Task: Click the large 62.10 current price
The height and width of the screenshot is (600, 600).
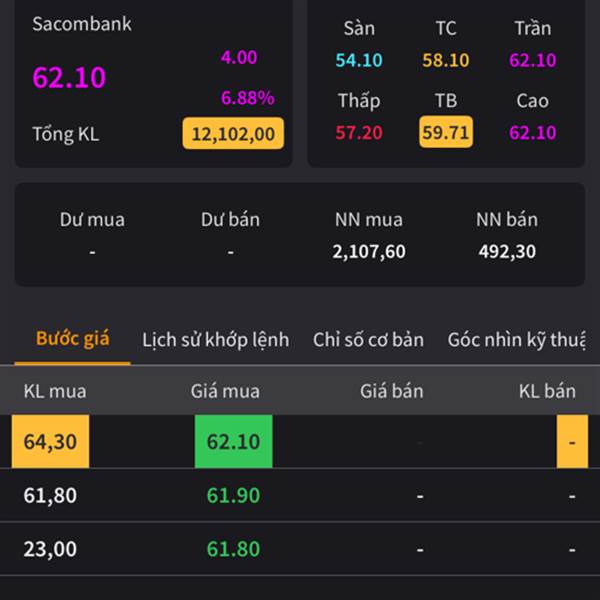Action: pyautogui.click(x=69, y=77)
